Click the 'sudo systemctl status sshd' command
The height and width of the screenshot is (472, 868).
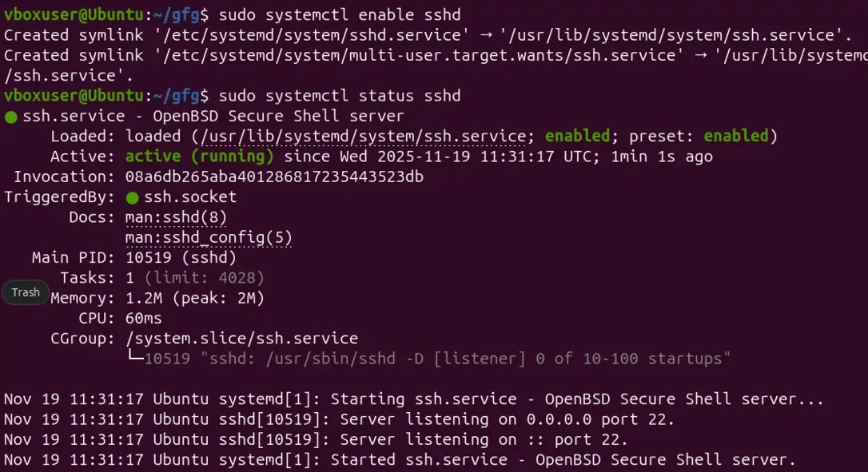(x=340, y=95)
